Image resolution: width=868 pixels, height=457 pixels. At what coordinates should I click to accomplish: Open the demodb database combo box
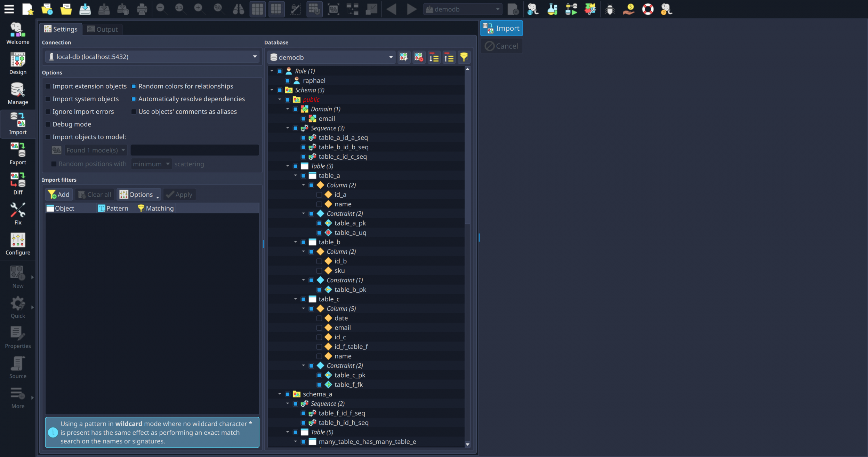tap(331, 57)
